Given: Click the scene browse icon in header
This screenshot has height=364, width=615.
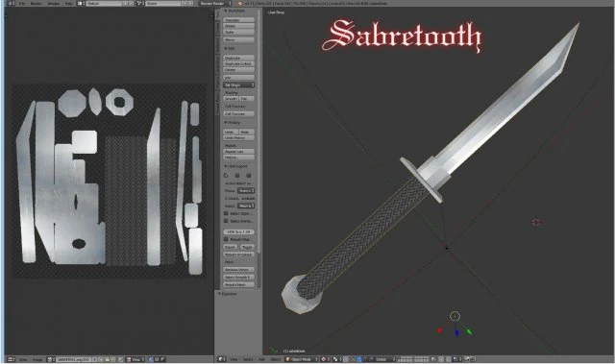Looking at the screenshot, I should pyautogui.click(x=140, y=4).
